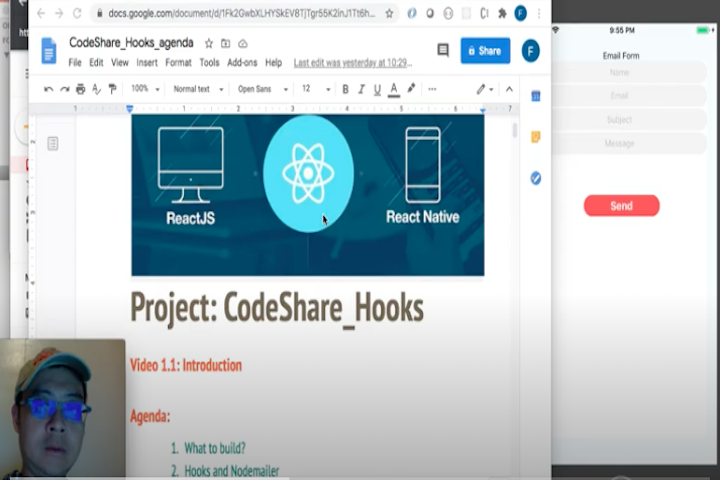The image size is (720, 480).
Task: Click the Video 1.1: Introduction heading
Action: click(186, 366)
